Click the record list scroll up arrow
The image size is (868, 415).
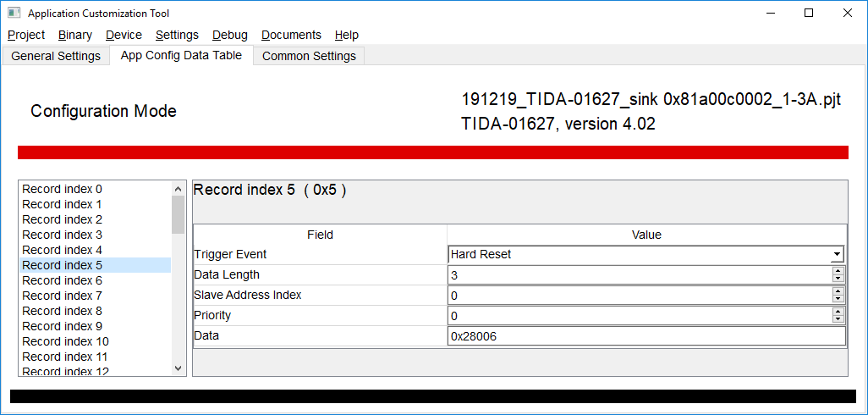coord(178,189)
